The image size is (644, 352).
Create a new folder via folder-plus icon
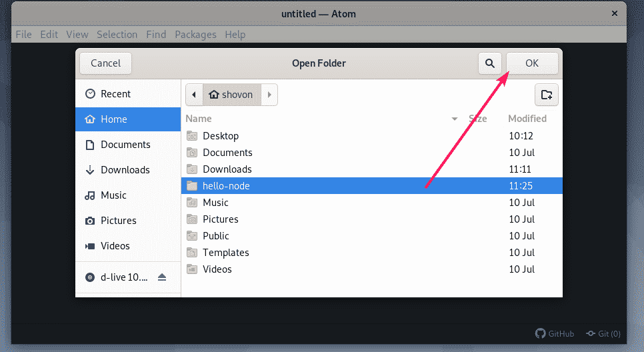(546, 95)
